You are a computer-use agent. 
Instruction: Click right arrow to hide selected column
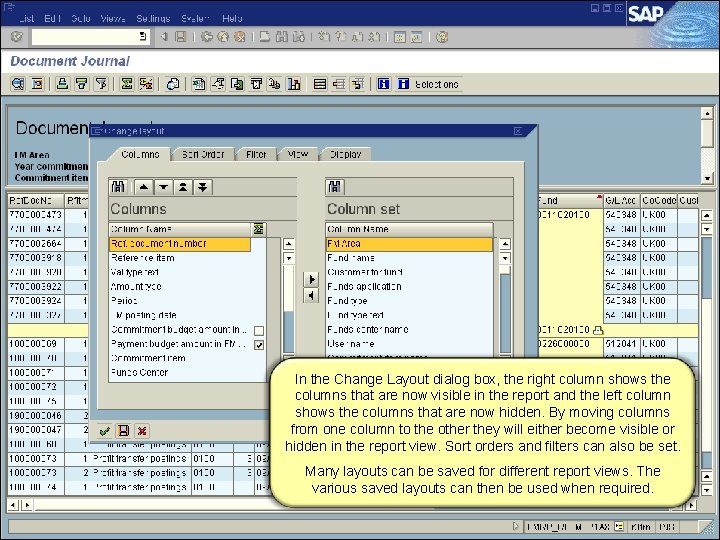click(311, 279)
